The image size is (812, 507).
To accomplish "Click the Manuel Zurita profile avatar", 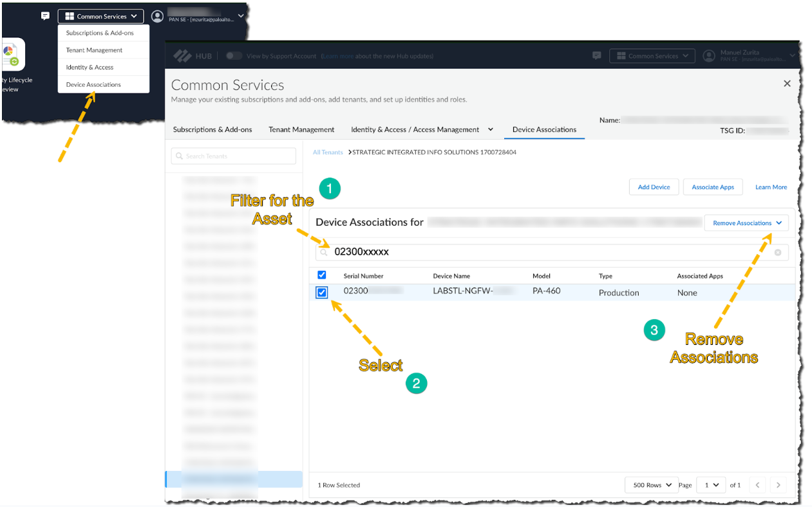I will point(709,56).
